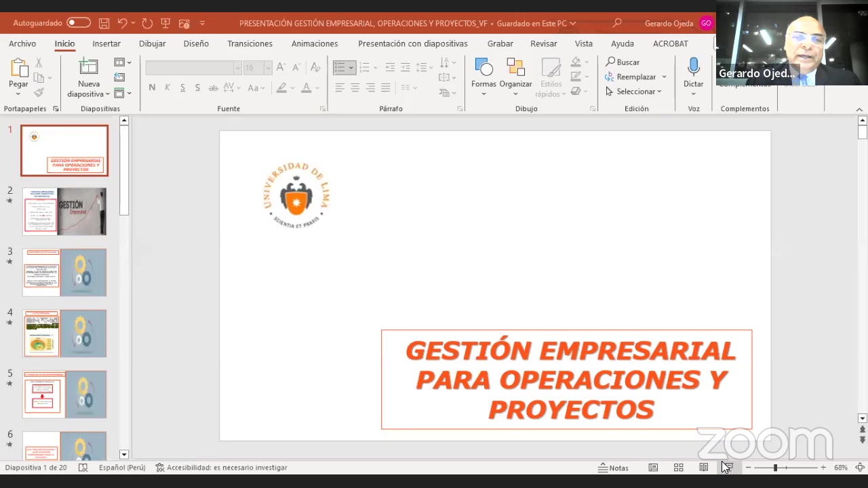
Task: Click the Save disk icon in title bar
Action: 104,23
